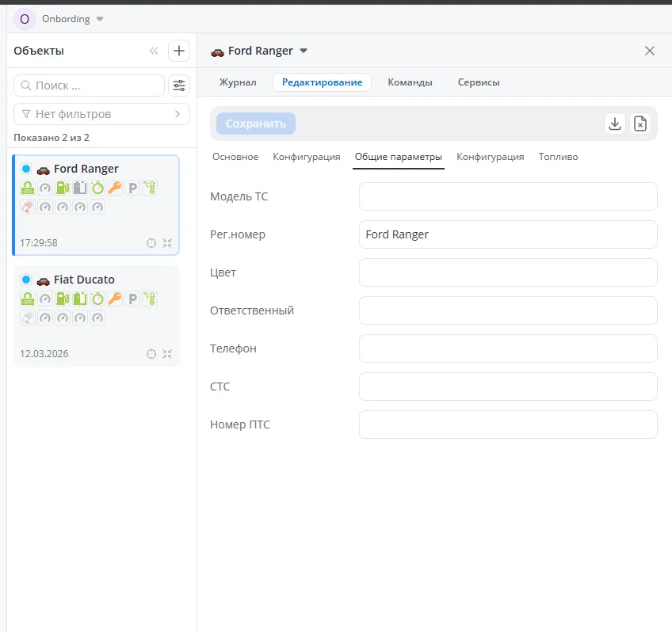The height and width of the screenshot is (632, 672).
Task: Click Ford Ranger's locate target icon
Action: tap(151, 243)
